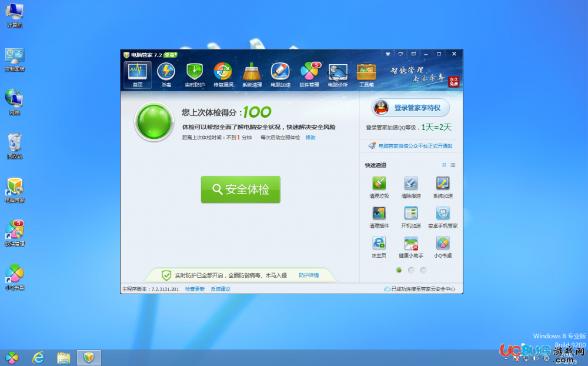Start the 安全体检 scan button
This screenshot has height=366, width=588.
[x=240, y=189]
